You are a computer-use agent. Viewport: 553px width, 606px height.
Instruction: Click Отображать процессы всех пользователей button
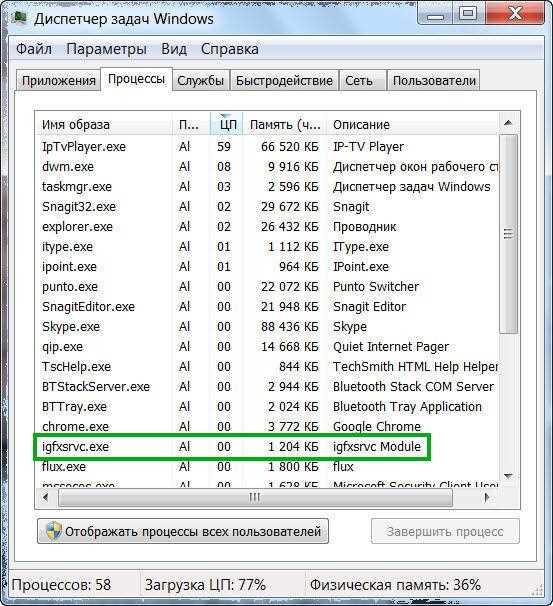pos(183,531)
